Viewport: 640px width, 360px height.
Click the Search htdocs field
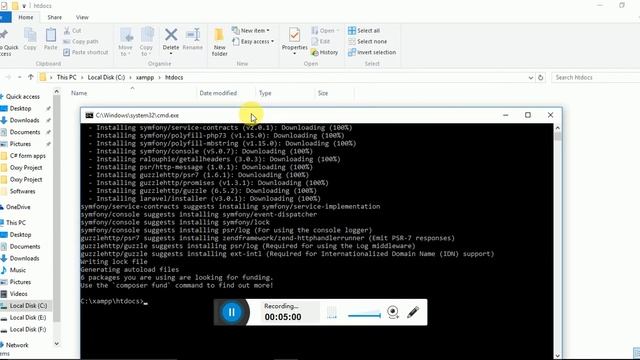595,77
